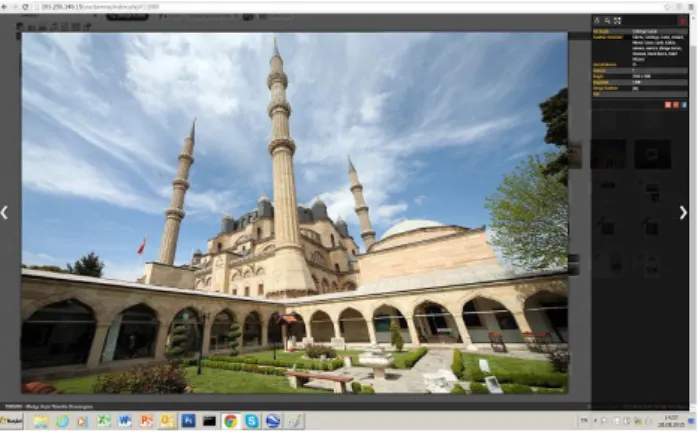698x436 pixels.
Task: Go to the next image with right arrow
Action: [x=683, y=213]
